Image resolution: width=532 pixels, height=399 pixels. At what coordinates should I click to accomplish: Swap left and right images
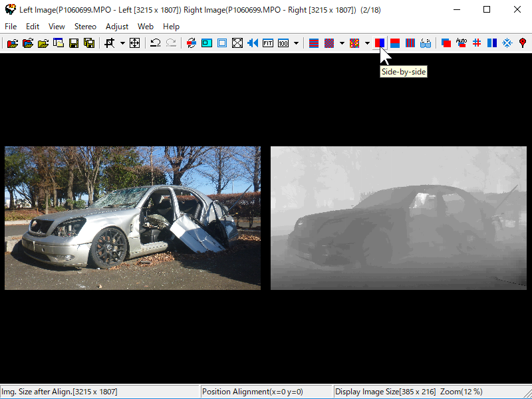(192, 43)
